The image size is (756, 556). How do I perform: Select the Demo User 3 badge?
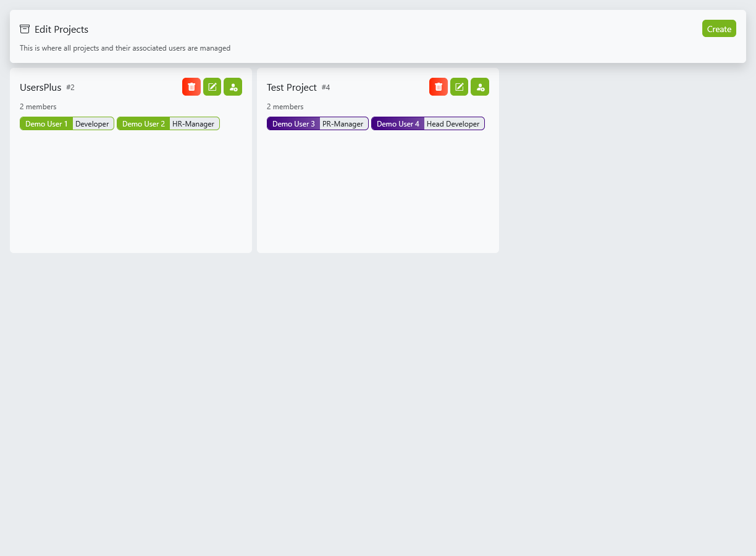[293, 124]
